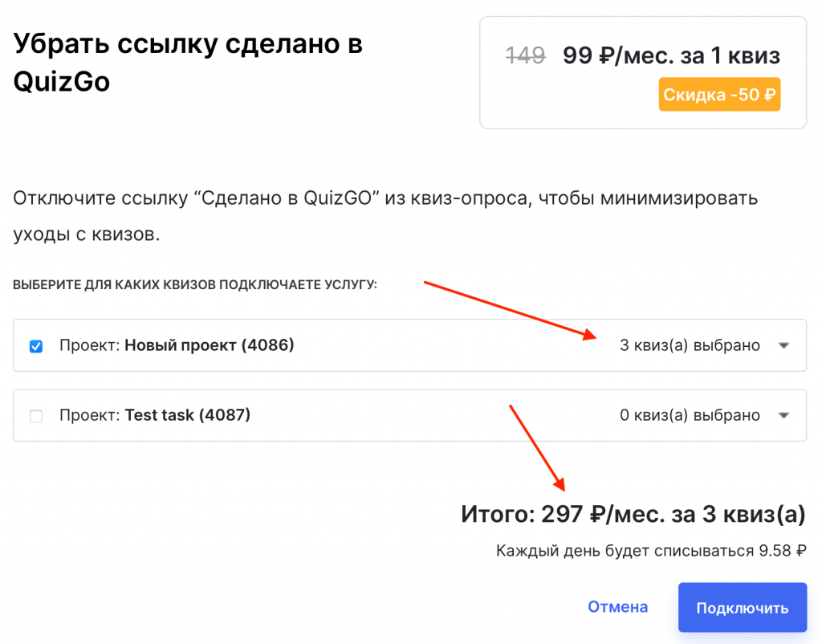822x644 pixels.
Task: Click the Итого: 297 ₽/мес. total line
Action: click(x=633, y=514)
